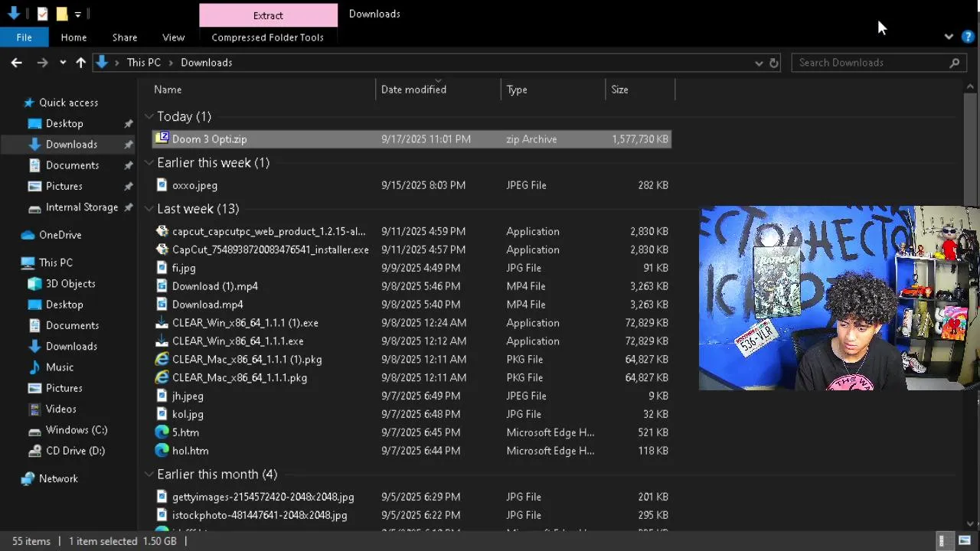Click the Back navigation arrow
The image size is (980, 551).
[x=16, y=63]
